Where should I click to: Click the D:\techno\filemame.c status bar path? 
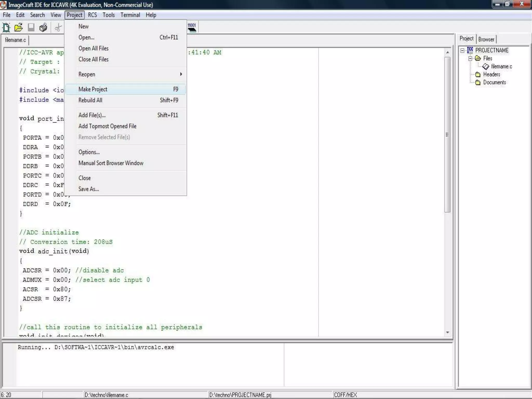(x=145, y=395)
